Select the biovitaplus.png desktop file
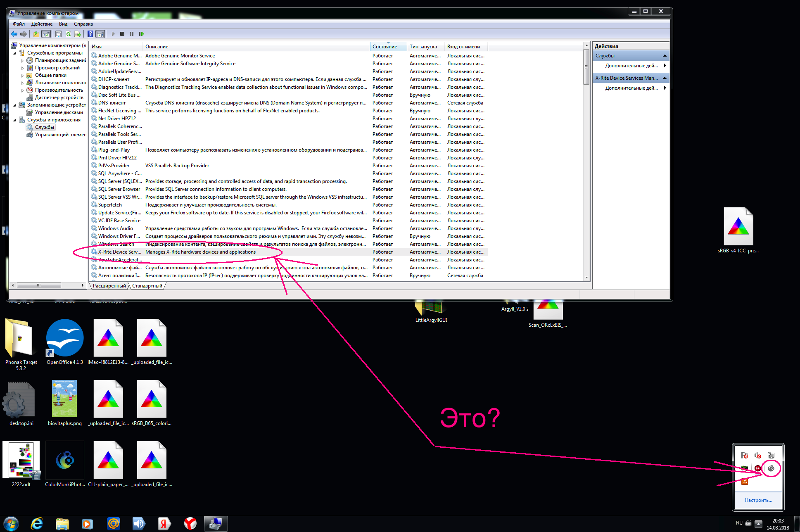The height and width of the screenshot is (532, 800). pyautogui.click(x=65, y=404)
